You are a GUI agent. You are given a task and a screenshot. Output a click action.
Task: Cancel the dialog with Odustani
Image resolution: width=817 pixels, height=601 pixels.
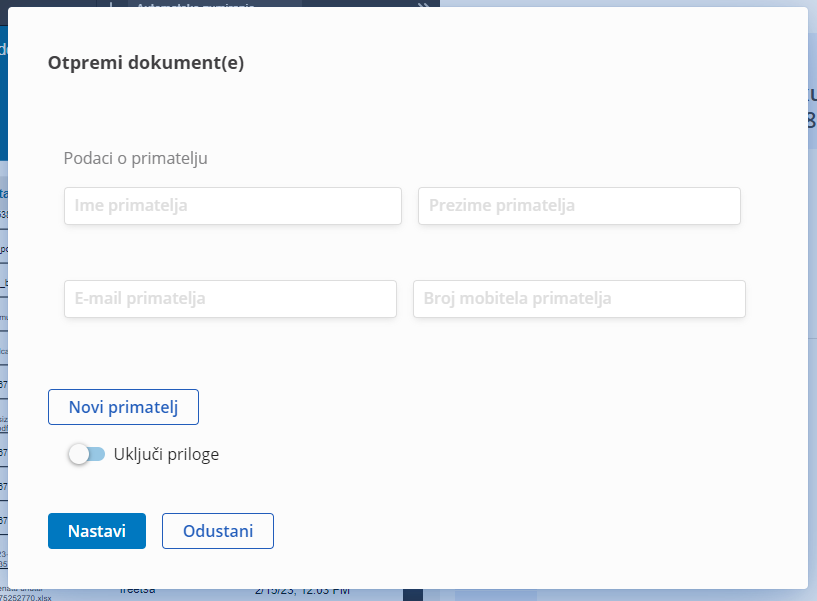pos(218,531)
